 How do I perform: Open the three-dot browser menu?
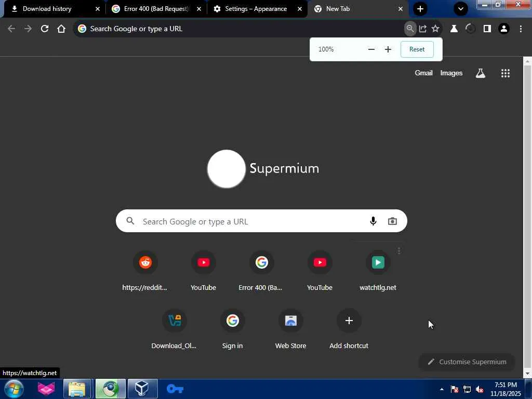point(521,29)
